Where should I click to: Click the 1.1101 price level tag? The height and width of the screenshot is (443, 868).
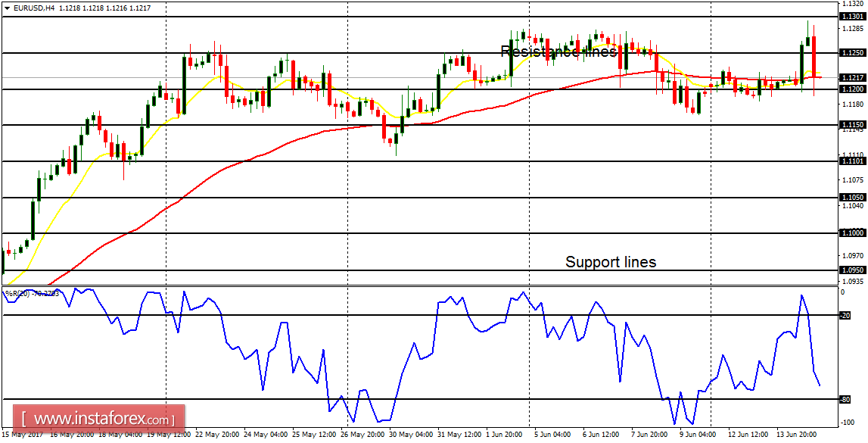tap(853, 161)
